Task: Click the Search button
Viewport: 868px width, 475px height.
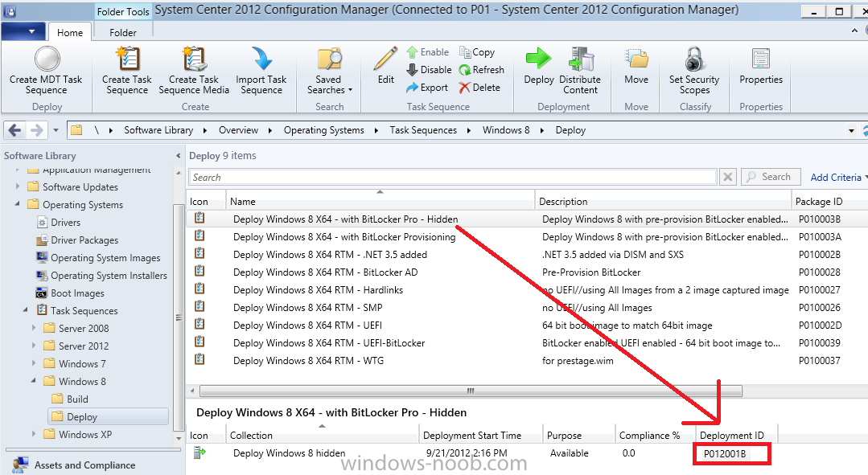Action: (x=771, y=177)
